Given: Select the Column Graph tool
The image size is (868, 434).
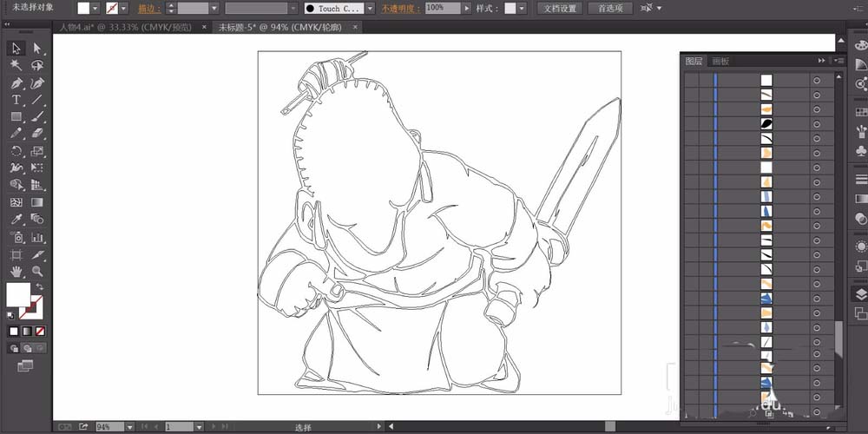Looking at the screenshot, I should [x=37, y=237].
